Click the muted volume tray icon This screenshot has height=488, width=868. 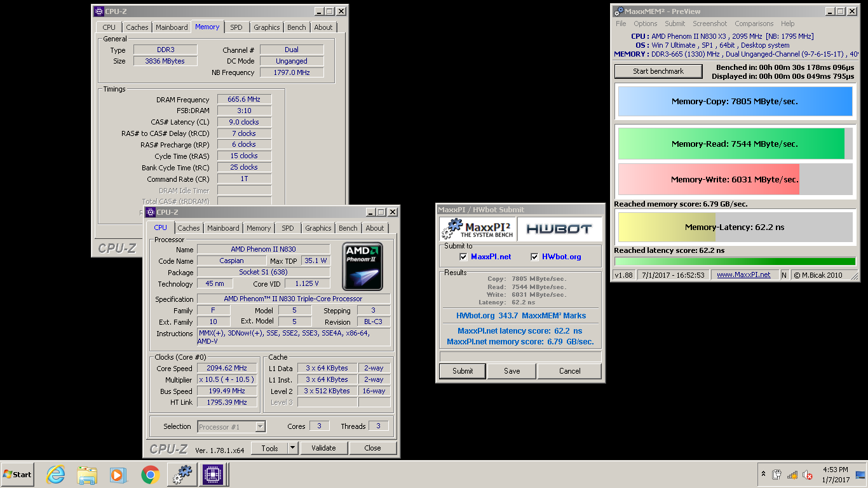coord(808,475)
